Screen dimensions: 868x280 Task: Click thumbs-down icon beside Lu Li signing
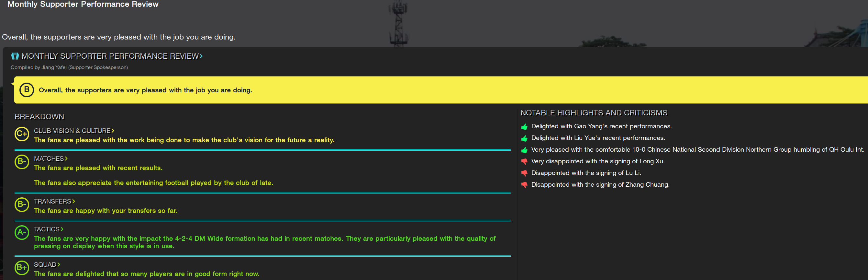pyautogui.click(x=524, y=173)
